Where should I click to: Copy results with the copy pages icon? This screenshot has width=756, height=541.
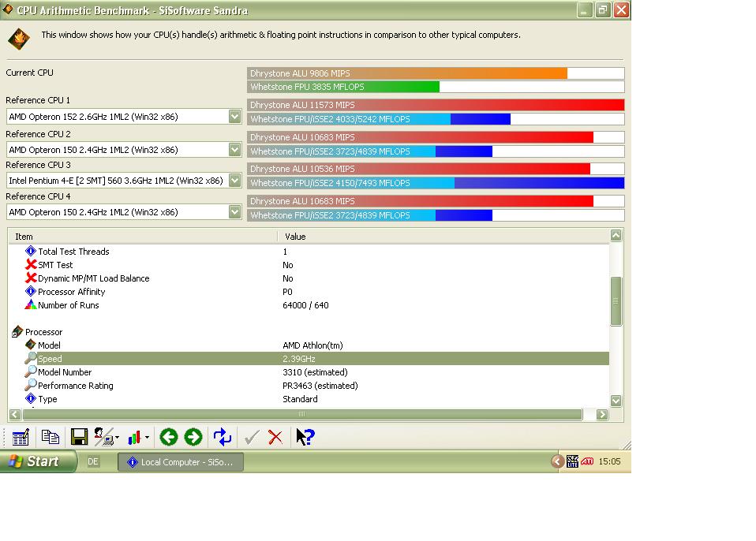pos(51,437)
